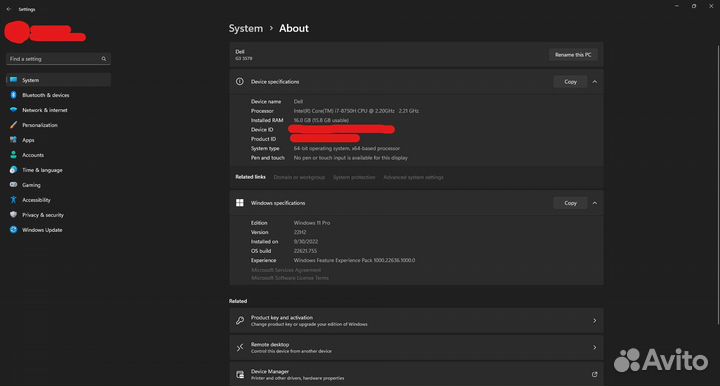Screen dimensions: 720x386
Task: Copy the Windows specifications
Action: [x=570, y=203]
